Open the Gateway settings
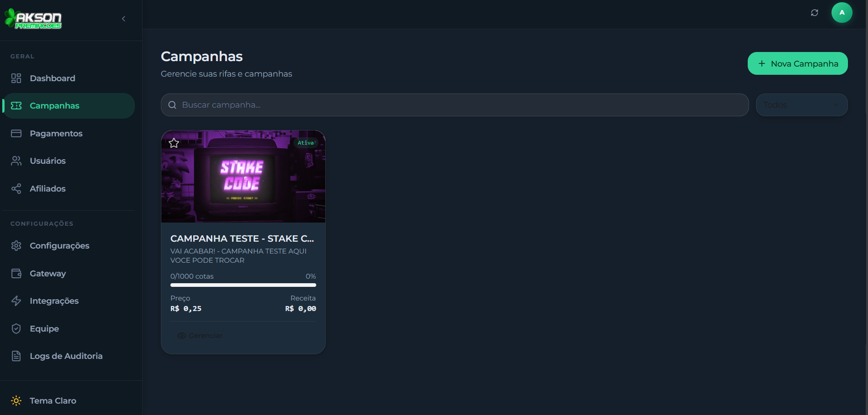The height and width of the screenshot is (415, 868). pyautogui.click(x=68, y=274)
